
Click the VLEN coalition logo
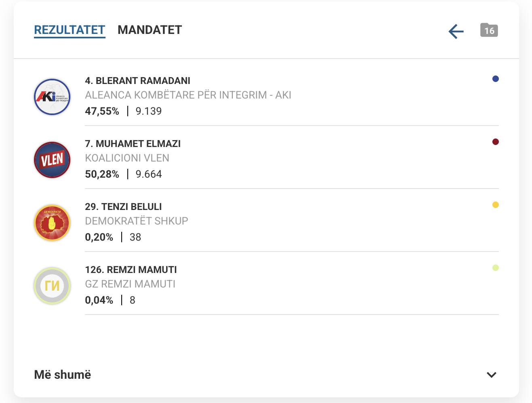(52, 160)
